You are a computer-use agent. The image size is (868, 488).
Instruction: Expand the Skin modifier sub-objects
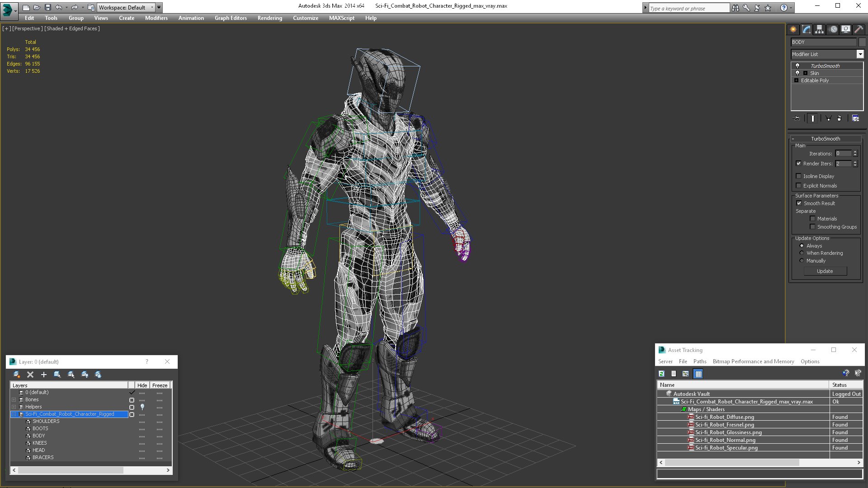[805, 73]
